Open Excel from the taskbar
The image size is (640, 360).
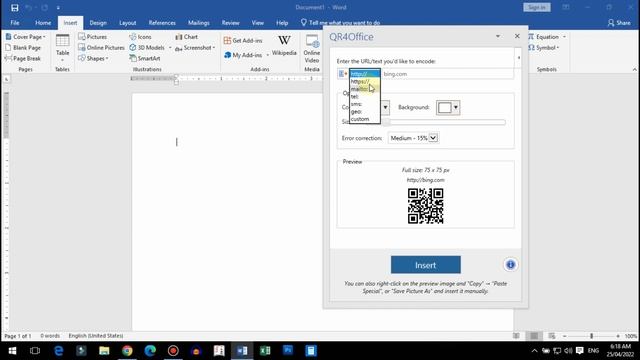(x=265, y=351)
